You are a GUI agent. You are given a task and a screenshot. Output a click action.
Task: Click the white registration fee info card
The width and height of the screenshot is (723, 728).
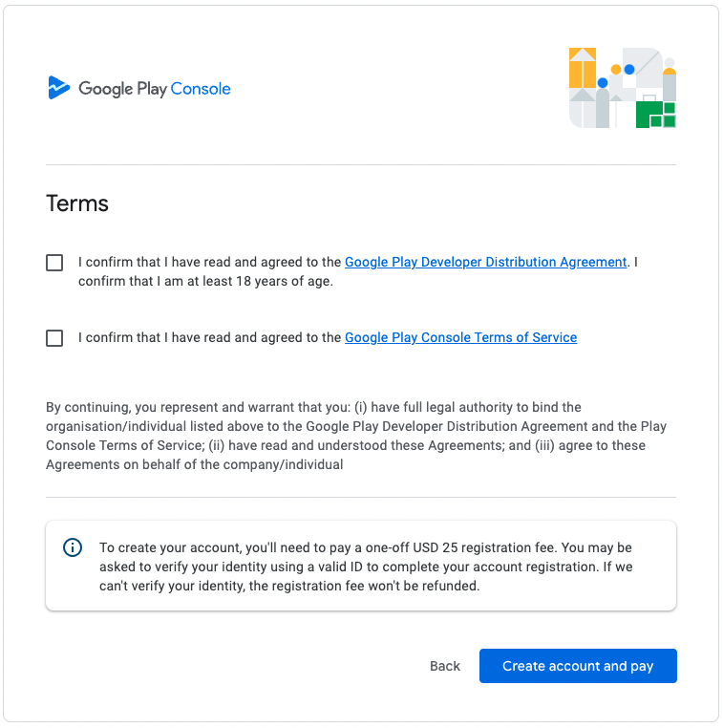361,566
